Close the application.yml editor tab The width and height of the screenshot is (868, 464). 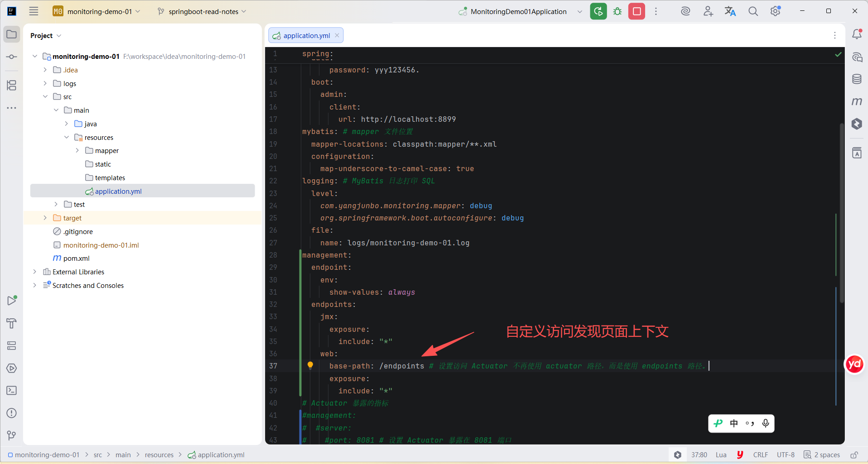click(337, 35)
